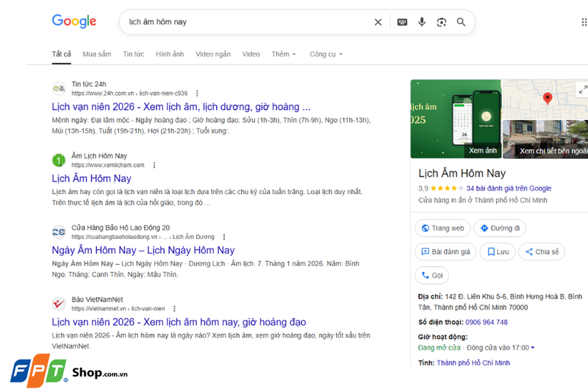Screen dimensions: 588x392
Task: Open the Âm Lịch Hôm Nay site favicon
Action: click(59, 160)
